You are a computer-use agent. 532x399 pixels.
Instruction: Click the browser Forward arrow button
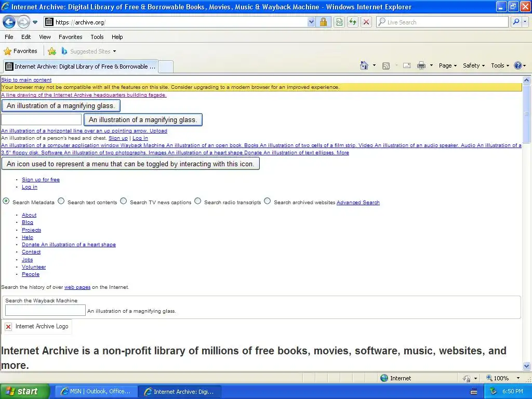pos(23,22)
